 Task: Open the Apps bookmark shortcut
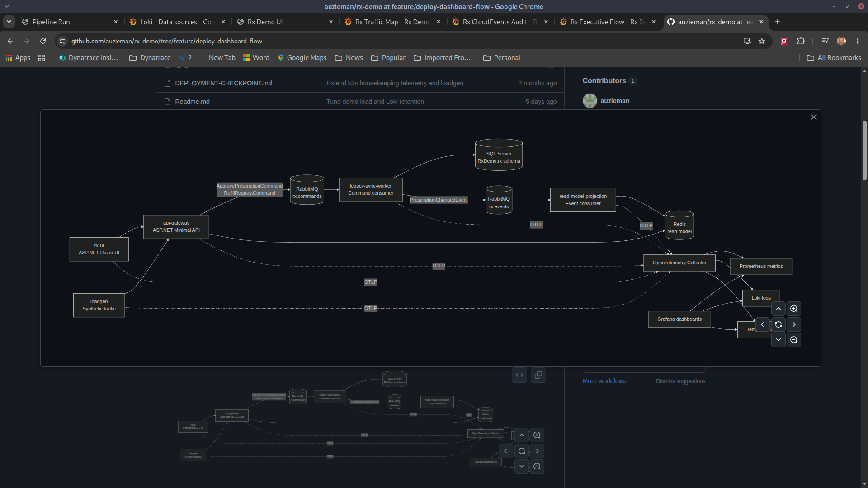[18, 58]
